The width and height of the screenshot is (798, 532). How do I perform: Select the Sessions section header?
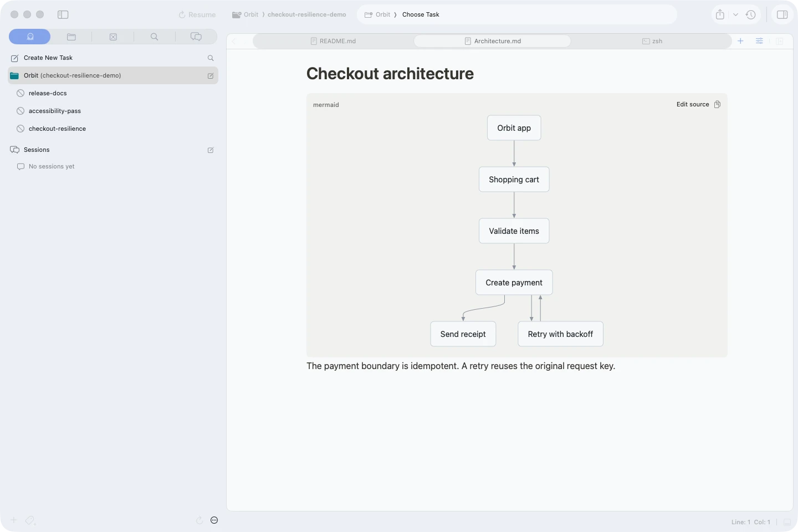click(37, 150)
